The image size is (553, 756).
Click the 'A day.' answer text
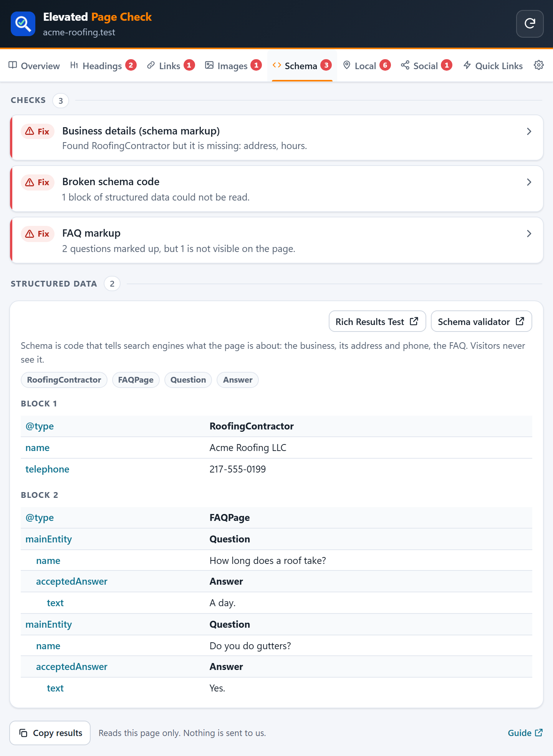pos(223,603)
